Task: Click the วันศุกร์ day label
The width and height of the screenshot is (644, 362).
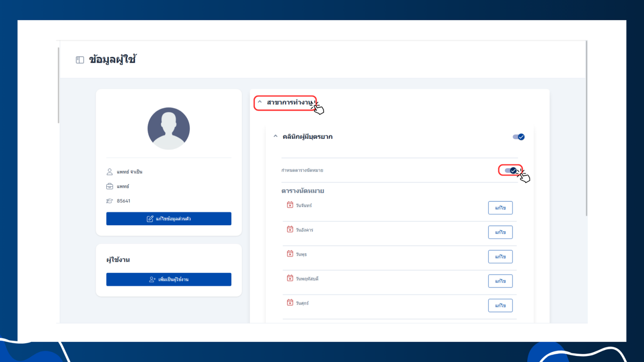Action: [x=302, y=303]
